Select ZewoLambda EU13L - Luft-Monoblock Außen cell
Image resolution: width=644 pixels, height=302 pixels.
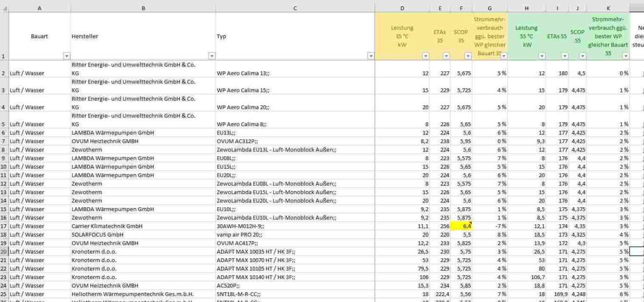point(295,150)
